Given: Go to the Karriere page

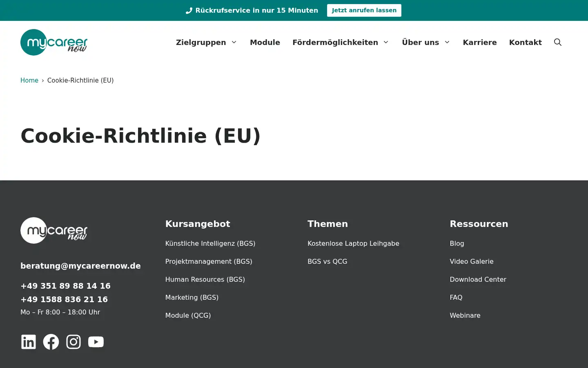Looking at the screenshot, I should coord(480,42).
